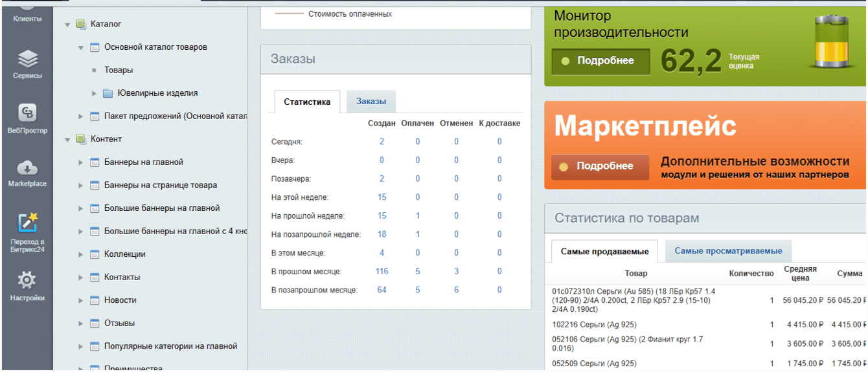Collapse the Каталог tree node
868x372 pixels.
click(x=67, y=25)
